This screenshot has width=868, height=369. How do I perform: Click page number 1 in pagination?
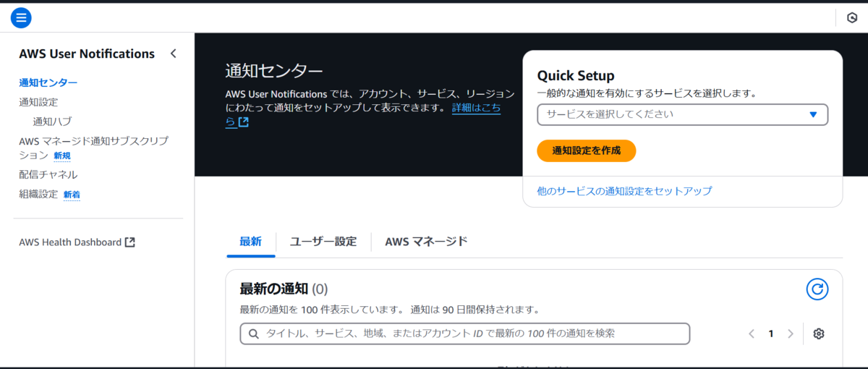[x=771, y=334]
